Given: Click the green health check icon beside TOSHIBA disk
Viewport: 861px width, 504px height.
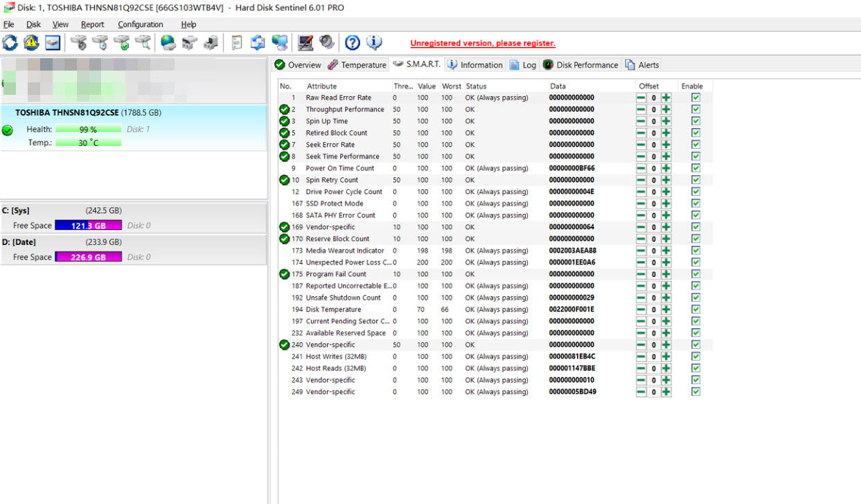Looking at the screenshot, I should click(x=8, y=129).
